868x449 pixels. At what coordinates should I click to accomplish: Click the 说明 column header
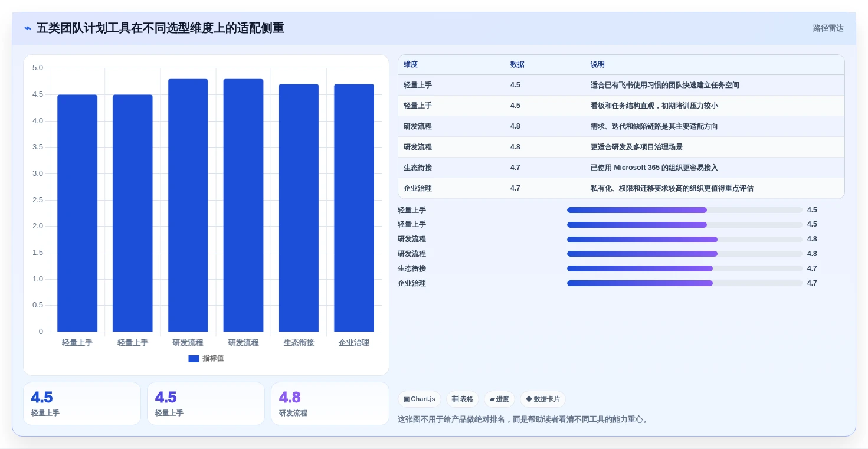click(598, 65)
